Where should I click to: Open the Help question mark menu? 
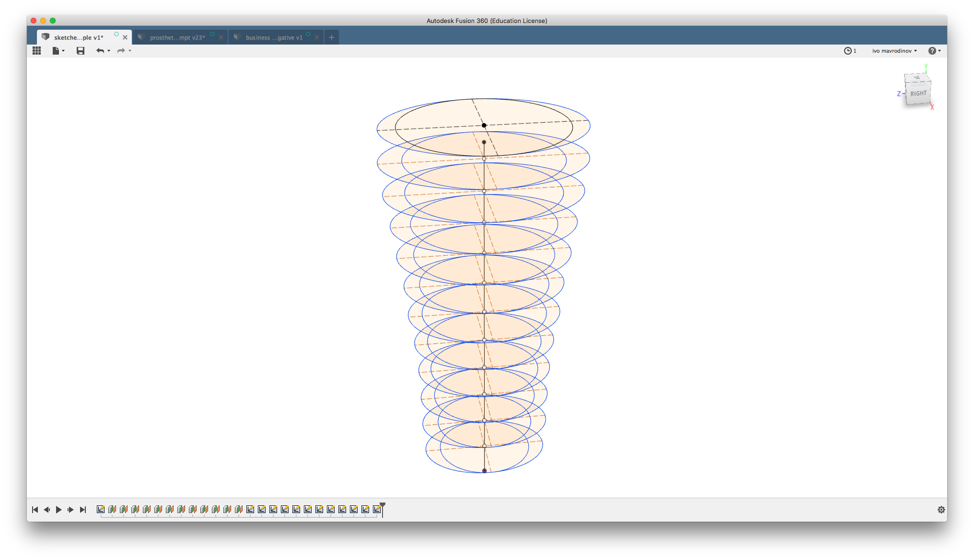pyautogui.click(x=934, y=51)
